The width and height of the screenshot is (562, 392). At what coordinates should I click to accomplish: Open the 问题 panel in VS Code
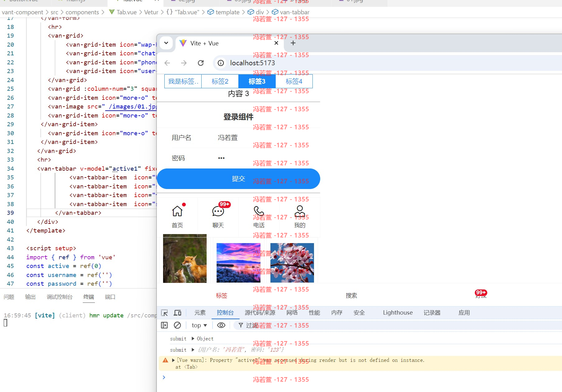pos(9,297)
